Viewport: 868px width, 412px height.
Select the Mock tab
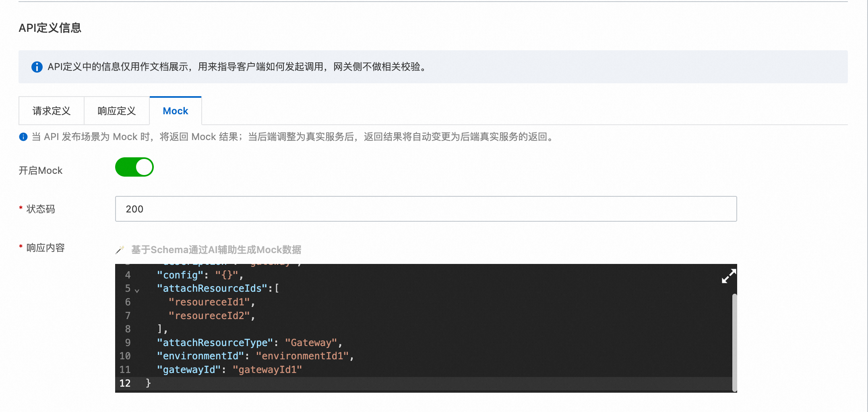click(x=176, y=111)
